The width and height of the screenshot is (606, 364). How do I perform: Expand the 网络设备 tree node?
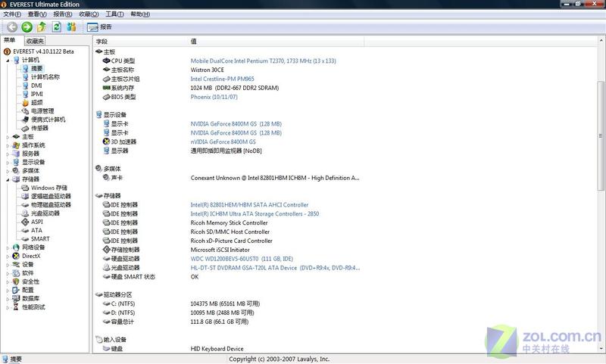(8, 247)
